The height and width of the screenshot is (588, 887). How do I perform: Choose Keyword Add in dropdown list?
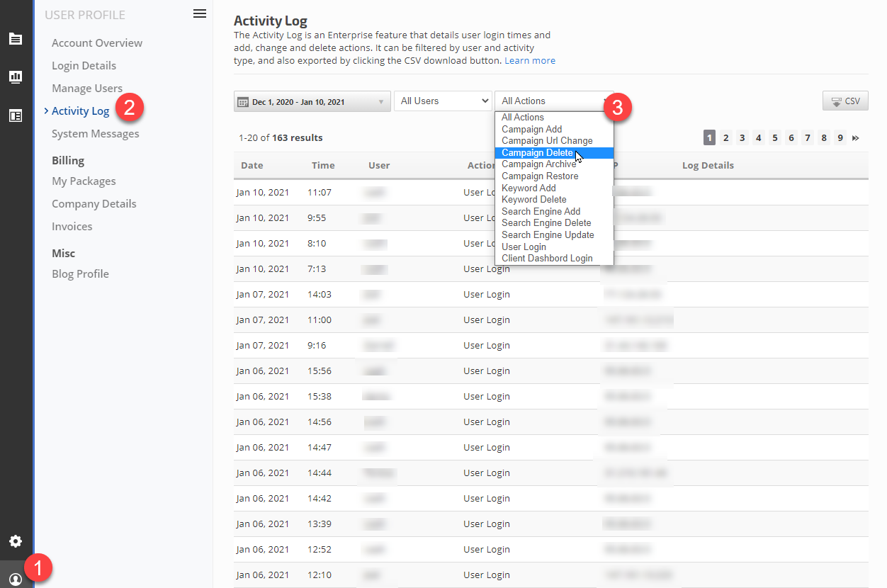click(x=529, y=188)
